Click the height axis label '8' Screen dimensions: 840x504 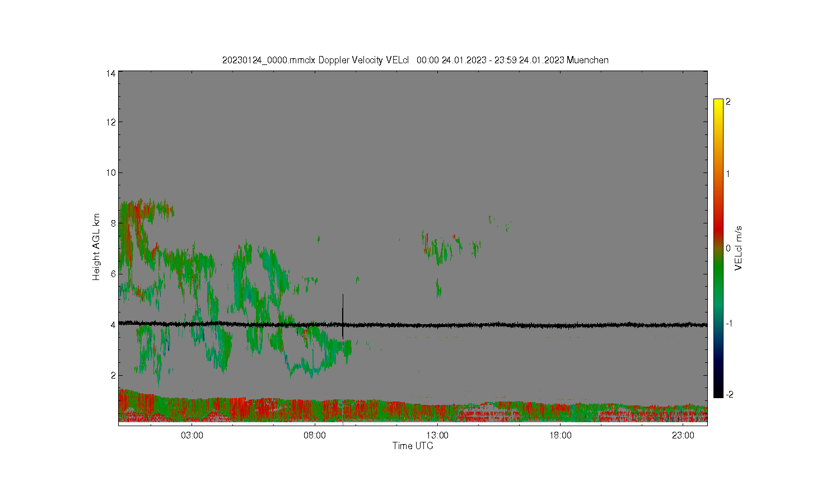[x=113, y=223]
